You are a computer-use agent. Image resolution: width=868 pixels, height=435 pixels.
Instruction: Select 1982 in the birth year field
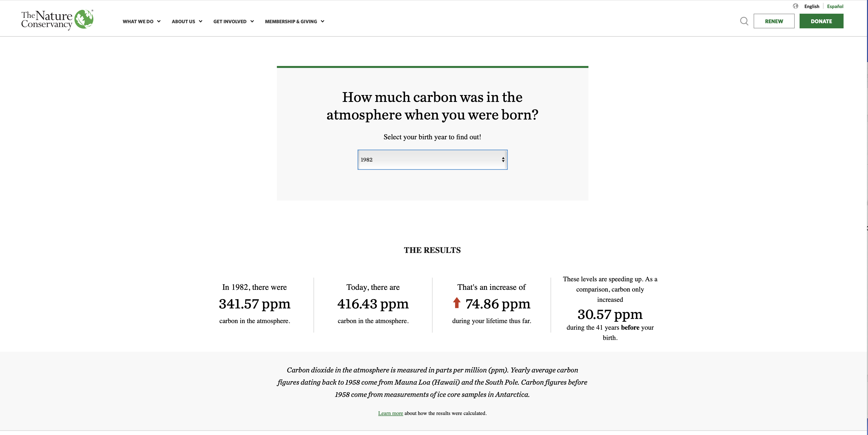(404, 159)
